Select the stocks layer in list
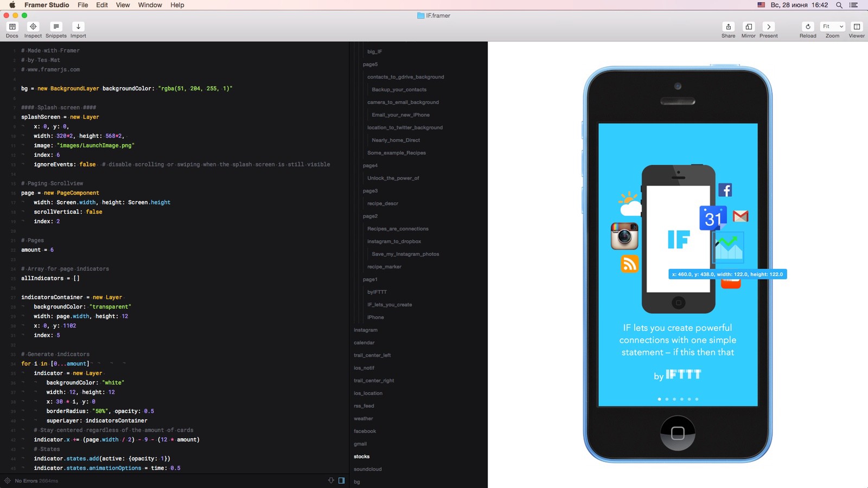 coord(361,457)
